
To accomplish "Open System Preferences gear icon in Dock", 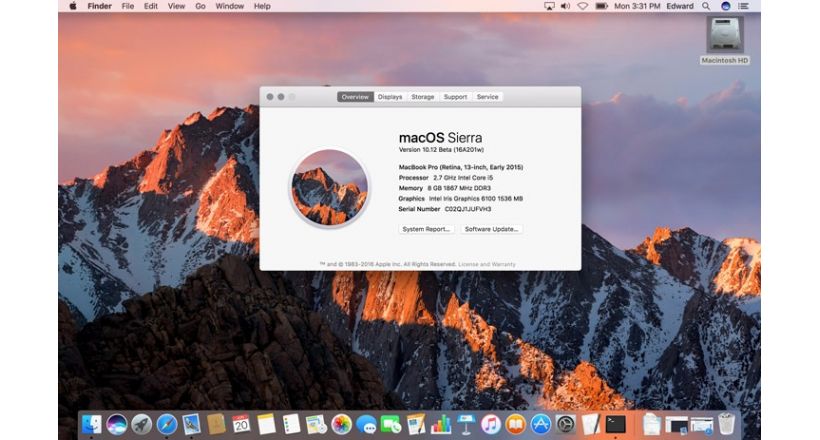I will click(565, 424).
